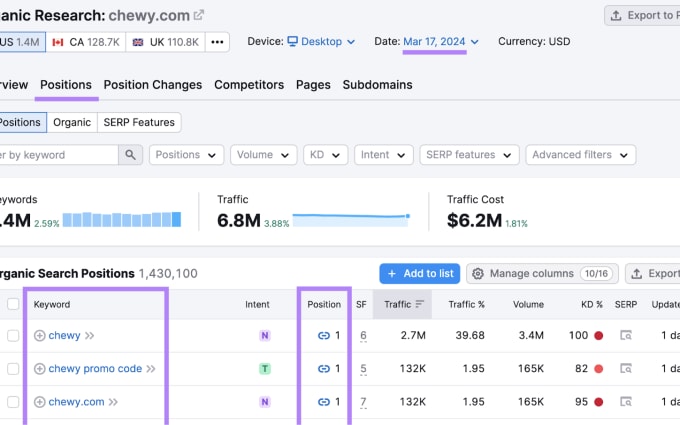The height and width of the screenshot is (425, 680).
Task: View SERP snapshot icon for chewy
Action: pyautogui.click(x=626, y=335)
